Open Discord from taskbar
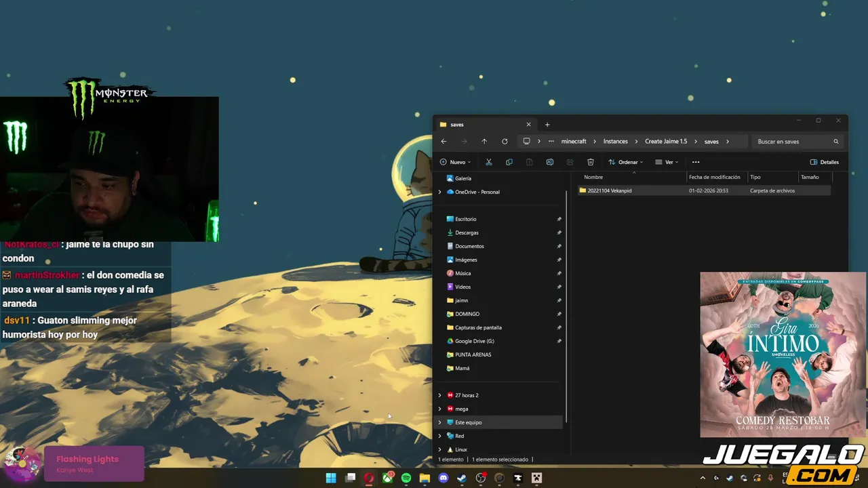 [x=443, y=478]
